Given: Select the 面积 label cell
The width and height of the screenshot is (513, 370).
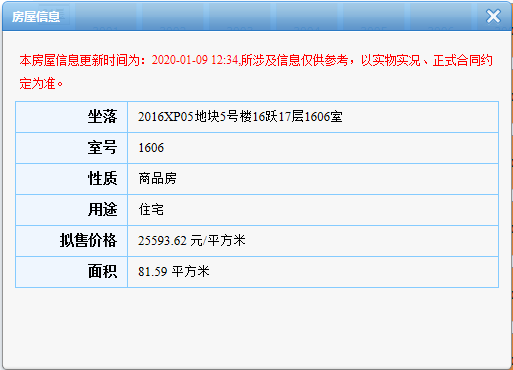Looking at the screenshot, I should 72,272.
